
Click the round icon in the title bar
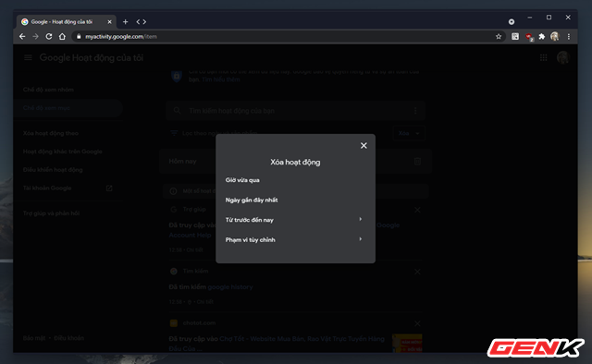pos(512,22)
